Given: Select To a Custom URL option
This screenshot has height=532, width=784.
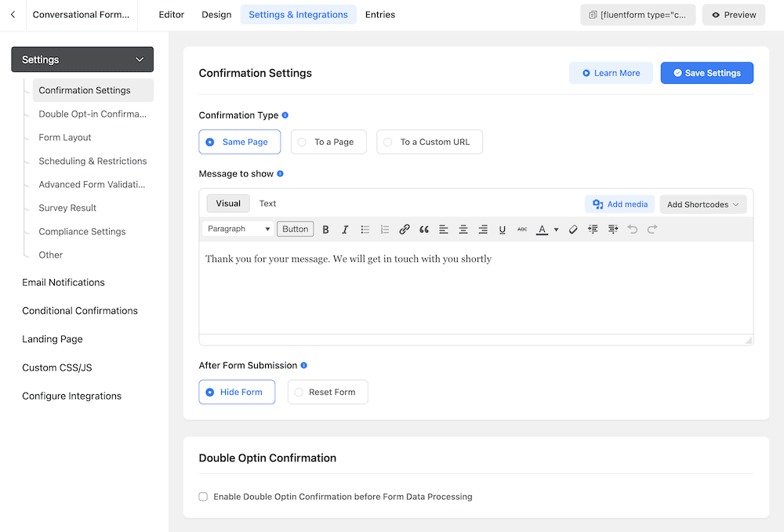Looking at the screenshot, I should coord(430,142).
